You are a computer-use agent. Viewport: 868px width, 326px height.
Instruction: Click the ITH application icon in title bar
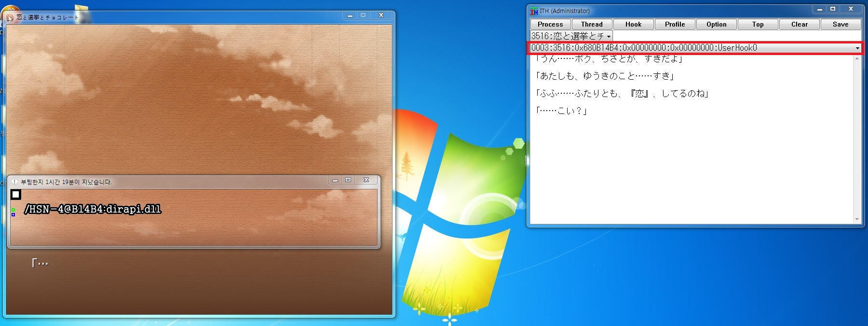pos(534,11)
